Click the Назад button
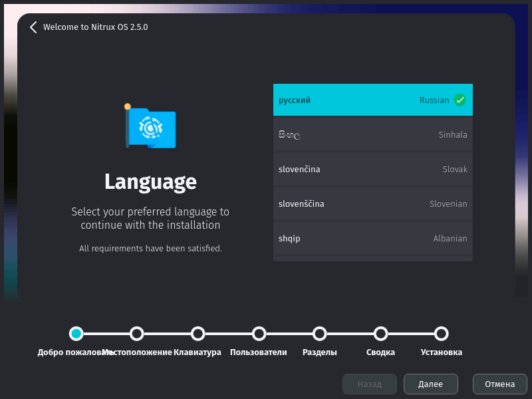The width and height of the screenshot is (532, 399). pyautogui.click(x=370, y=384)
